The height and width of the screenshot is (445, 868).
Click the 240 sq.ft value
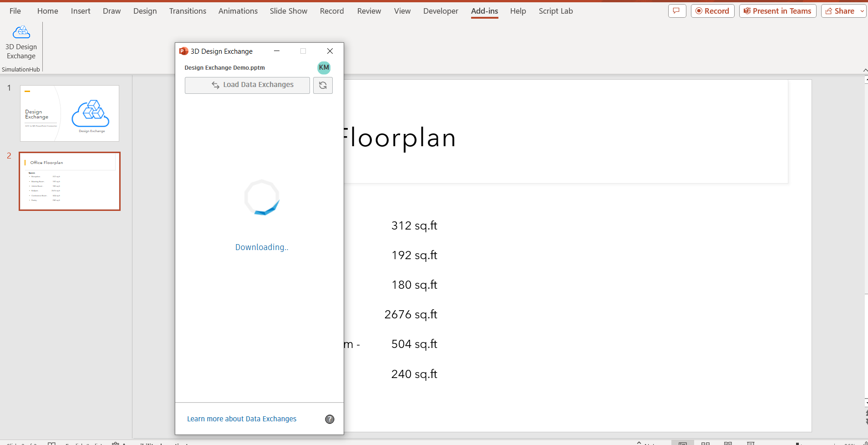414,374
